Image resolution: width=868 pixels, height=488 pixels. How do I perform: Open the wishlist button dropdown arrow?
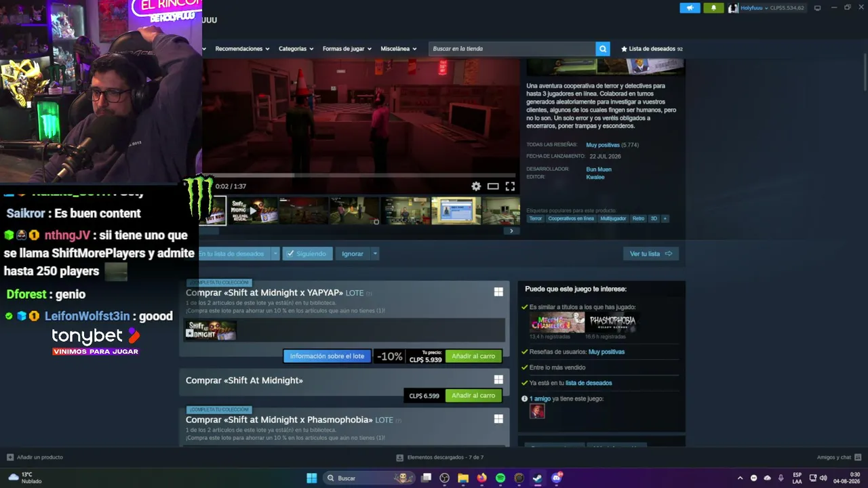[275, 253]
